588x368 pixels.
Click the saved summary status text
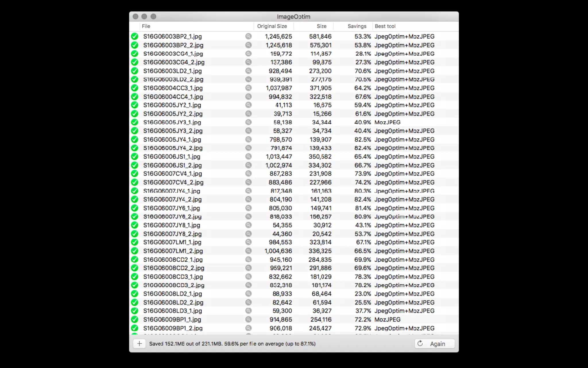pos(232,344)
